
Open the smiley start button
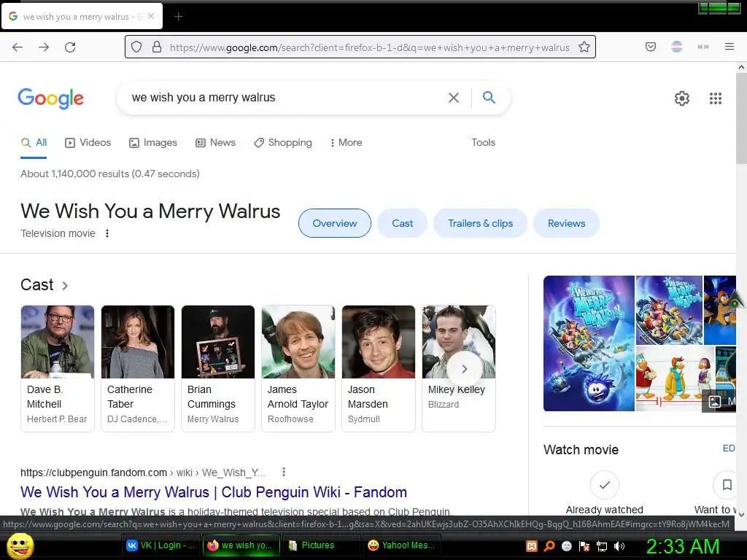click(x=20, y=545)
